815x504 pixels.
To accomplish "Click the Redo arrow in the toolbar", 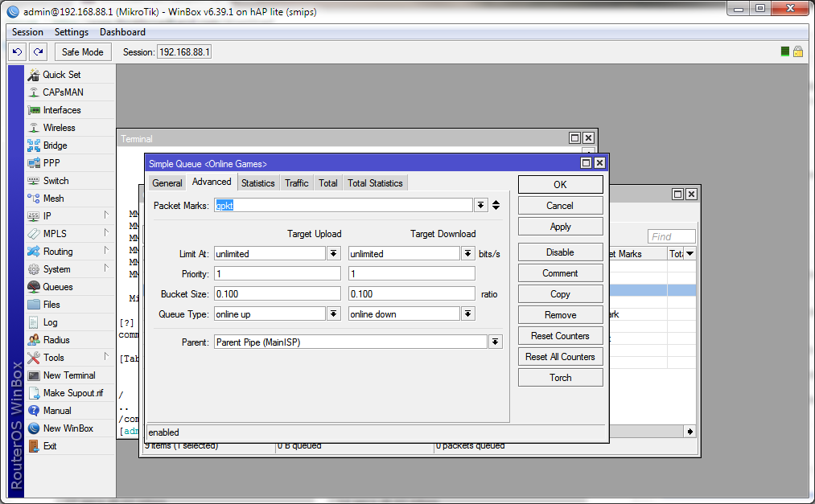I will pyautogui.click(x=38, y=51).
